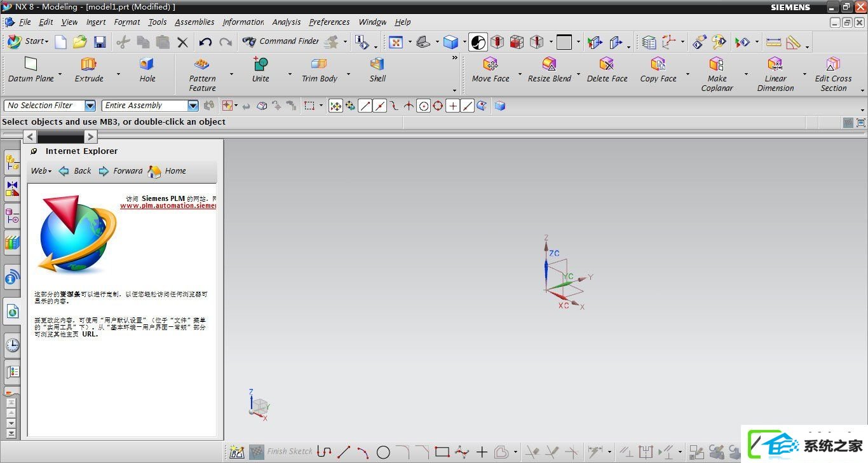Activate the Delete Face command
868x463 pixels.
pyautogui.click(x=607, y=69)
